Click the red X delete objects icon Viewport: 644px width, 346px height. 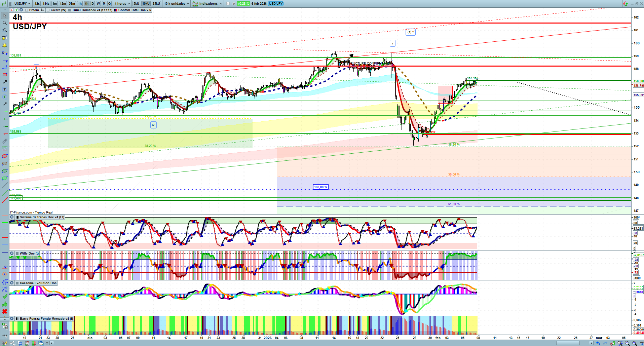point(4,311)
